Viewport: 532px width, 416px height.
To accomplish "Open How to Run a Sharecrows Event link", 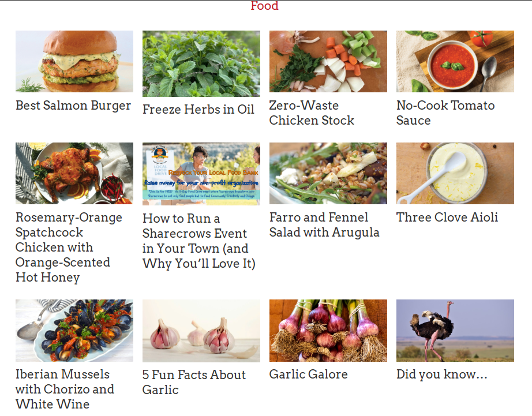I will (x=199, y=241).
